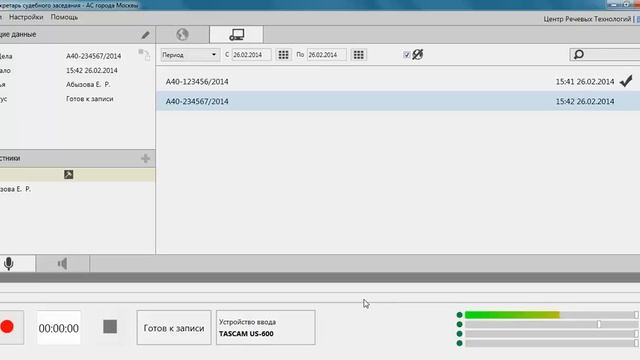Open the Период dropdown
Image resolution: width=640 pixels, height=360 pixels.
click(x=190, y=55)
